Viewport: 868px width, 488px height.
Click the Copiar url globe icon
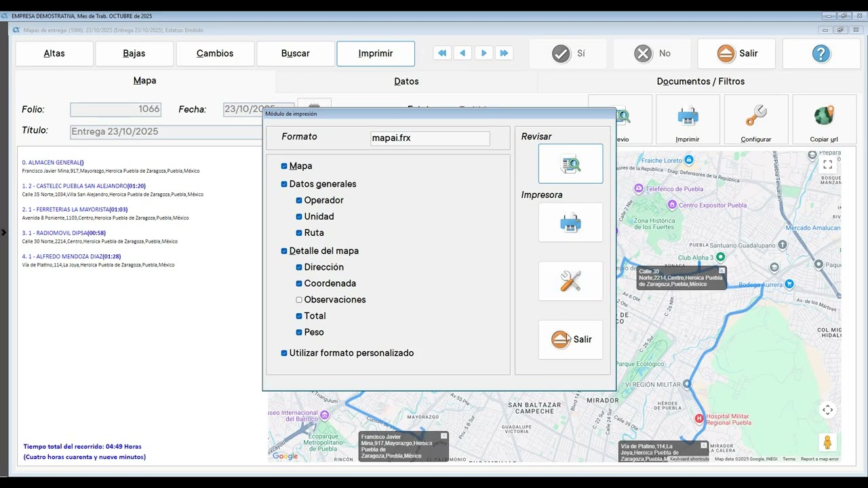(x=823, y=119)
